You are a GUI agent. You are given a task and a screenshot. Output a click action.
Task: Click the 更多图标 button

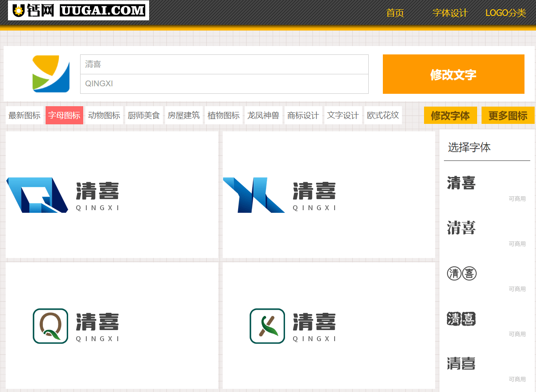tap(508, 115)
